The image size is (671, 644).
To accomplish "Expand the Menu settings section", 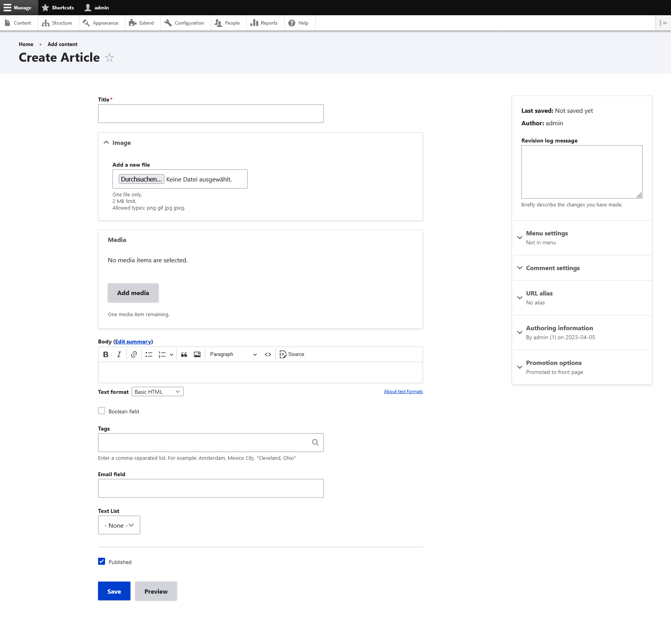I will pyautogui.click(x=547, y=233).
